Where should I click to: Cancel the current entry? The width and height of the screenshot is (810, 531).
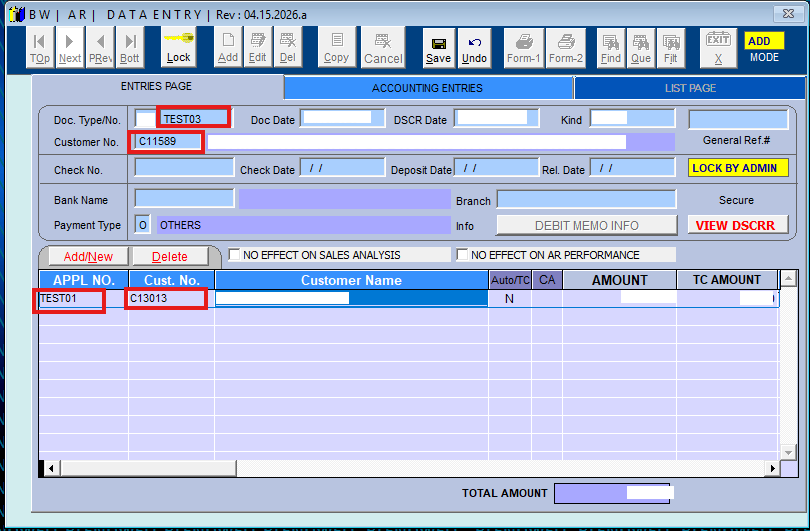coord(383,48)
